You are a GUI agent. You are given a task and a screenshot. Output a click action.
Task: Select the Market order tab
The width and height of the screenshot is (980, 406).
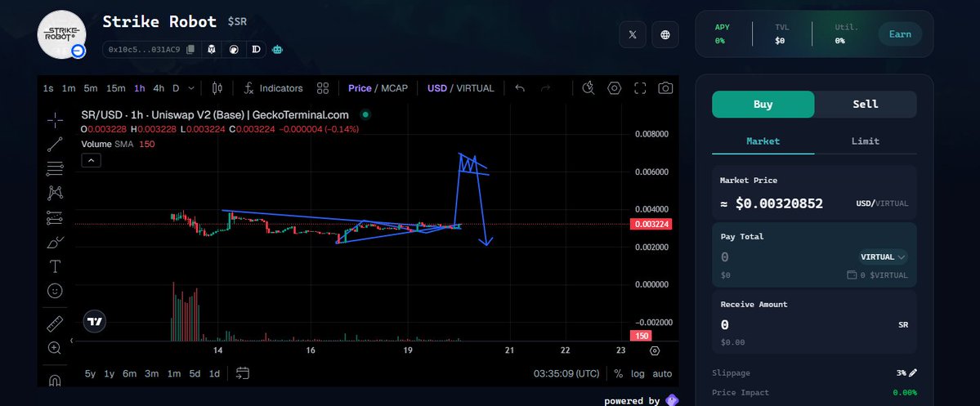(x=763, y=141)
